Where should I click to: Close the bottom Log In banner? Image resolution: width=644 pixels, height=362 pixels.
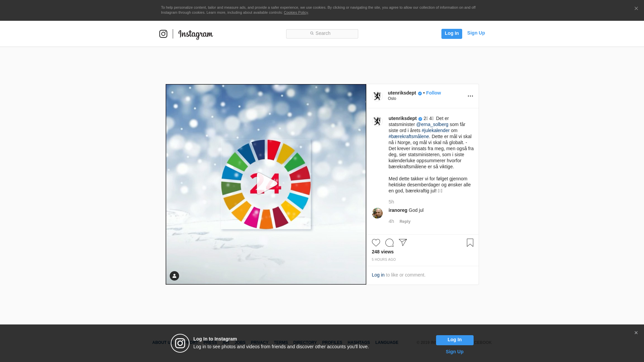(636, 333)
